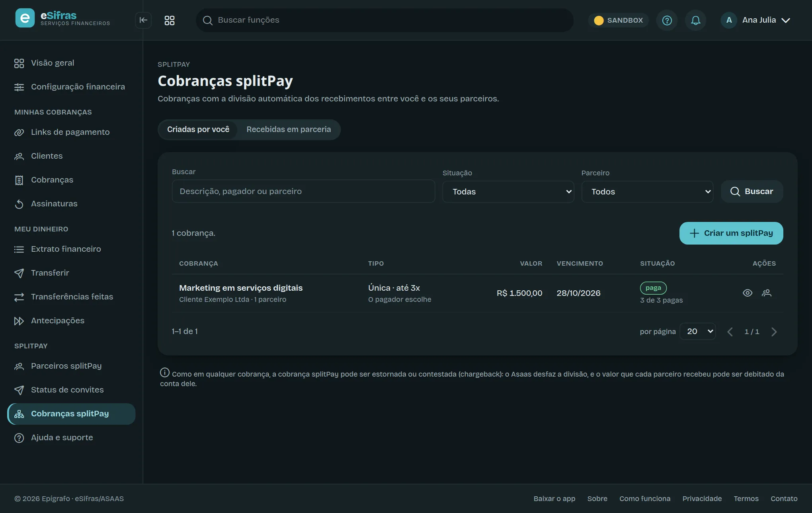
Task: Click the eSifras logo
Action: tap(62, 18)
